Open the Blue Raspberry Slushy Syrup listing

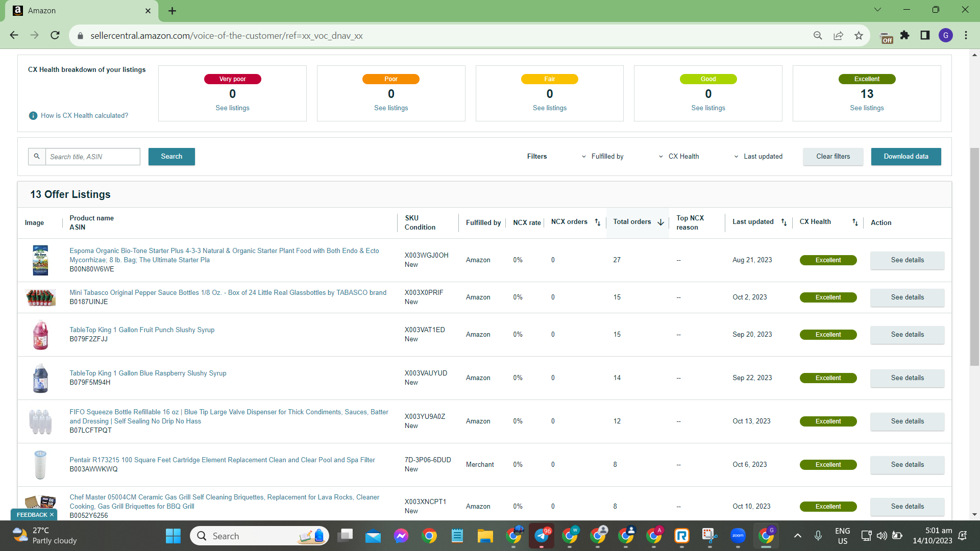click(148, 373)
